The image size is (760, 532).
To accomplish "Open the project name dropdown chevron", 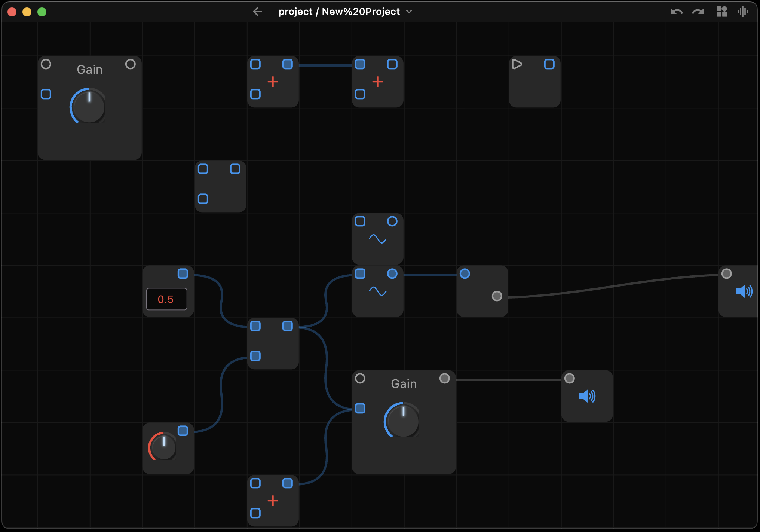I will point(409,12).
